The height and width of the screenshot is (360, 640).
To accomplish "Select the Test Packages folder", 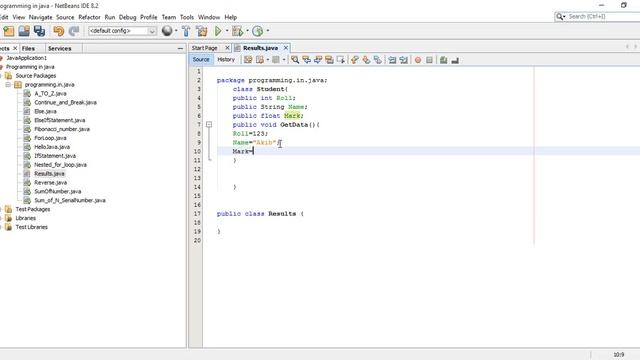I will [x=33, y=209].
